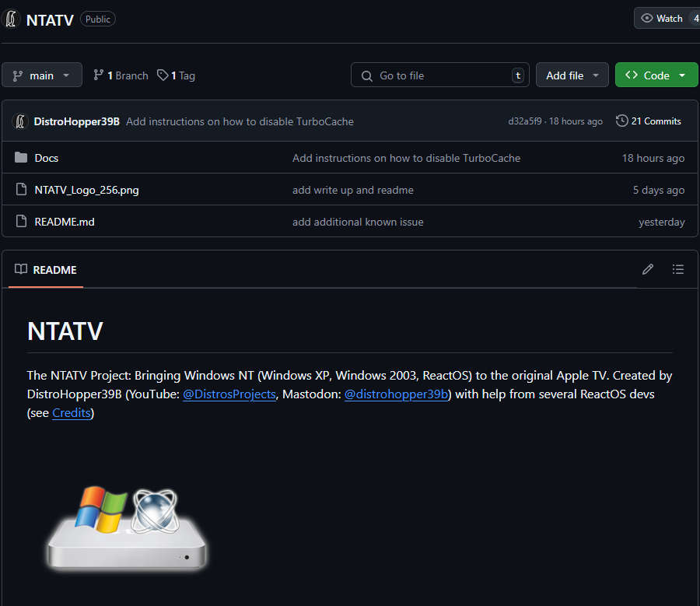Image resolution: width=700 pixels, height=606 pixels.
Task: Click the NTATV logo image in README
Action: pos(127,529)
